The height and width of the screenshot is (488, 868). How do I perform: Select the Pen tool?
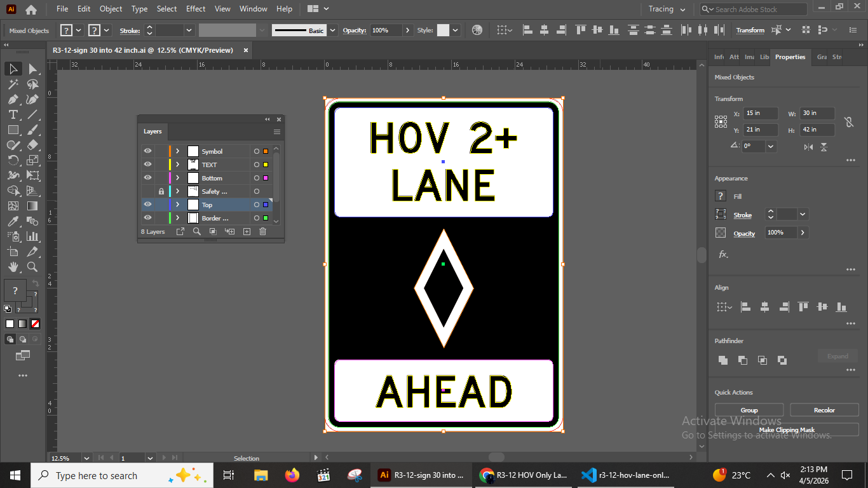click(x=13, y=98)
